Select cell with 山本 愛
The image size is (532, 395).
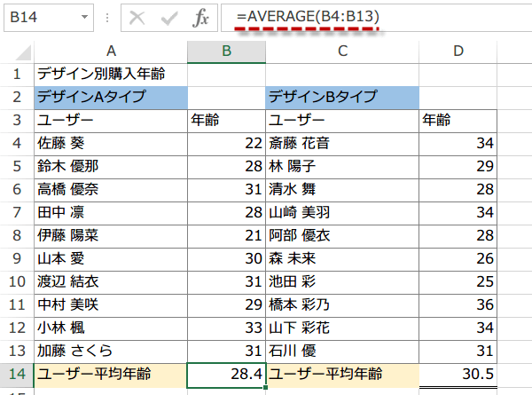coord(111,259)
